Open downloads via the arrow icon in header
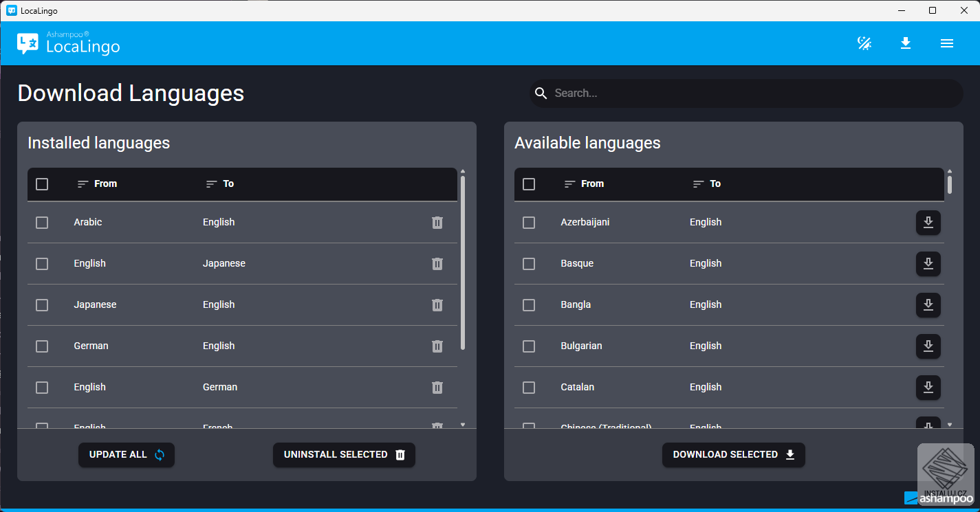This screenshot has width=980, height=512. pyautogui.click(x=906, y=43)
